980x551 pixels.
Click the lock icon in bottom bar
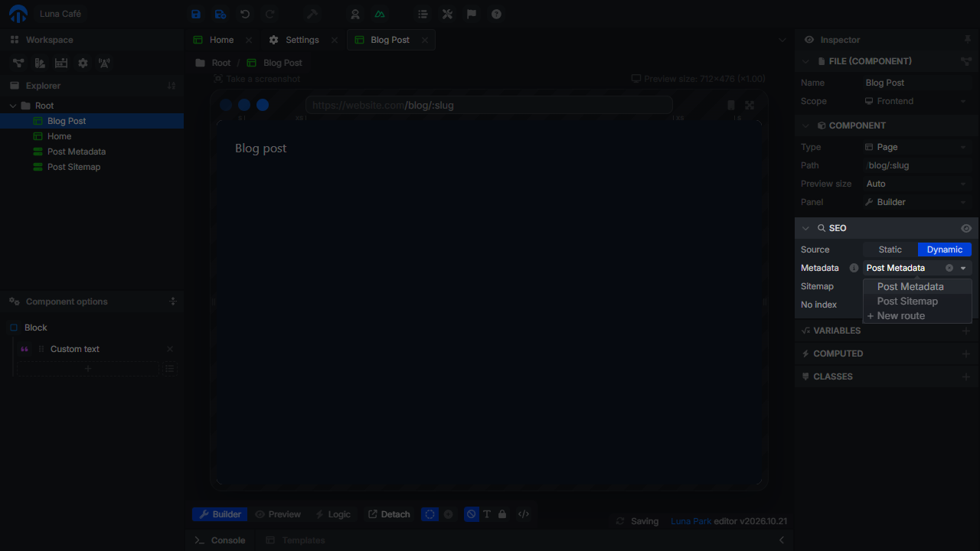(x=502, y=514)
